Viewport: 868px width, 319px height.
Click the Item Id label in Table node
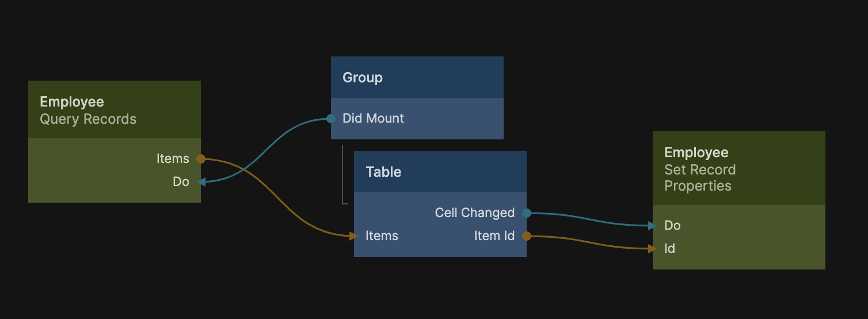[494, 236]
